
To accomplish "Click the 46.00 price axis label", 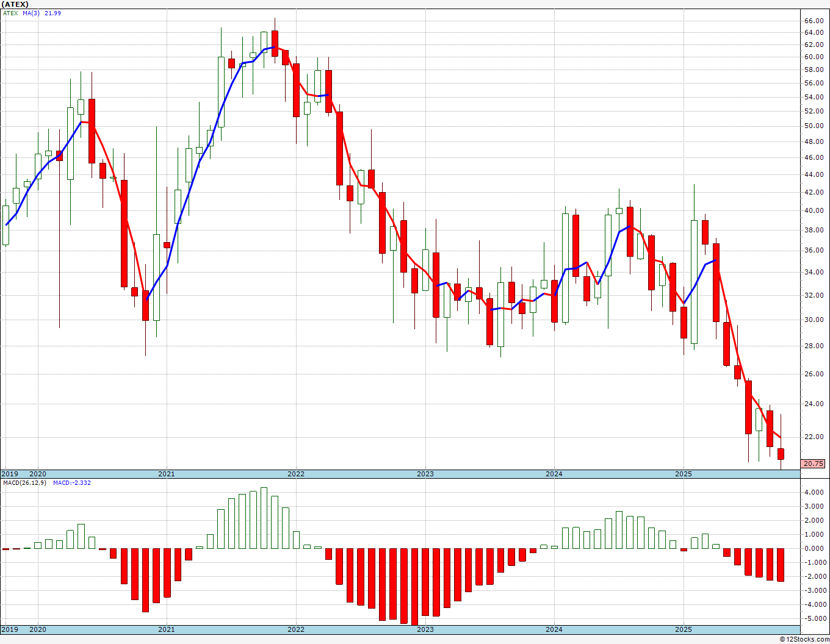I will click(x=814, y=157).
